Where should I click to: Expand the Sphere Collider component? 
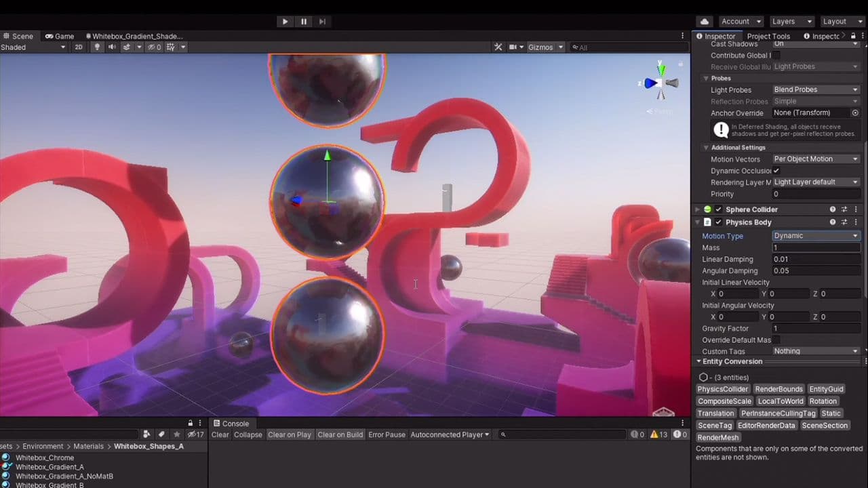click(x=697, y=209)
